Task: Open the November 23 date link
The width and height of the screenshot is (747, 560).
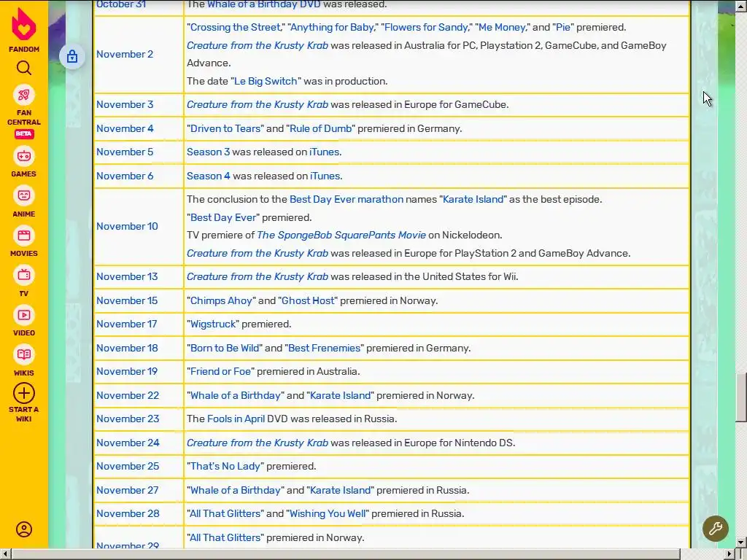Action: click(128, 419)
